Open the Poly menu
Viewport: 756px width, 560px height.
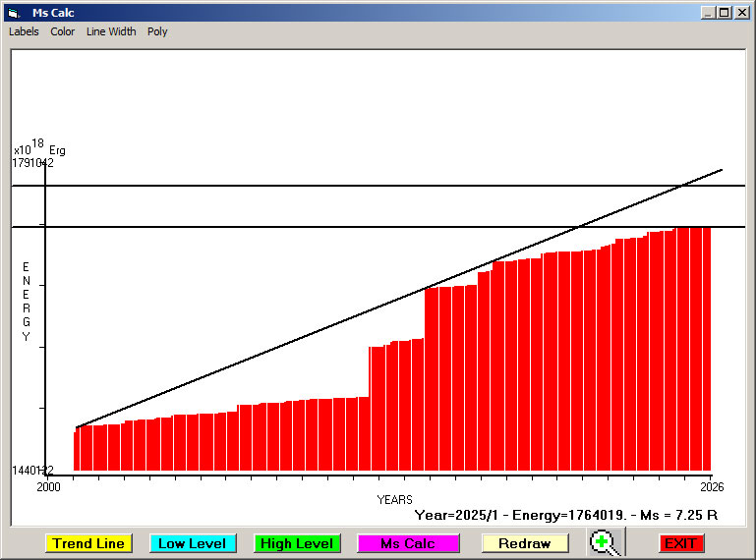(157, 31)
